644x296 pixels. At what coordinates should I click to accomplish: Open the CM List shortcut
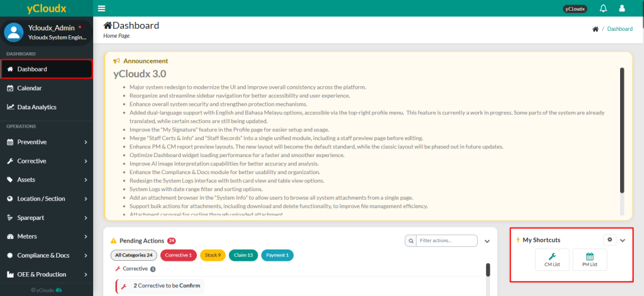pyautogui.click(x=552, y=260)
